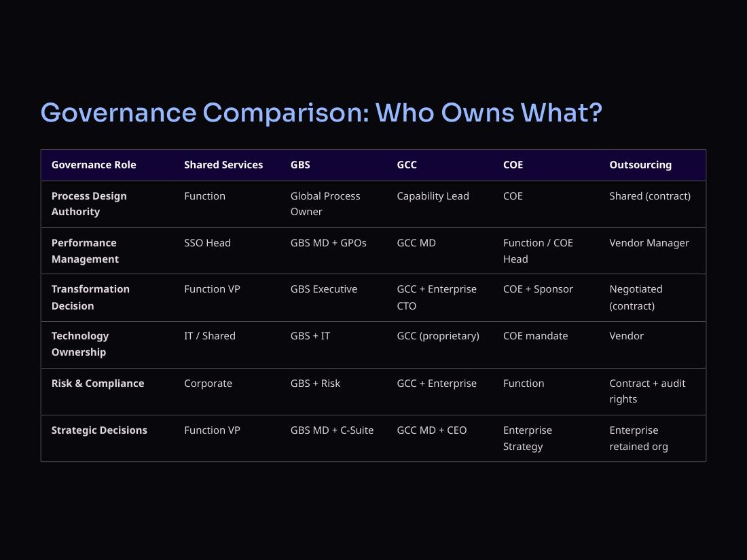Select the 'Outsourcing' column header
This screenshot has width=747, height=560.
point(640,165)
